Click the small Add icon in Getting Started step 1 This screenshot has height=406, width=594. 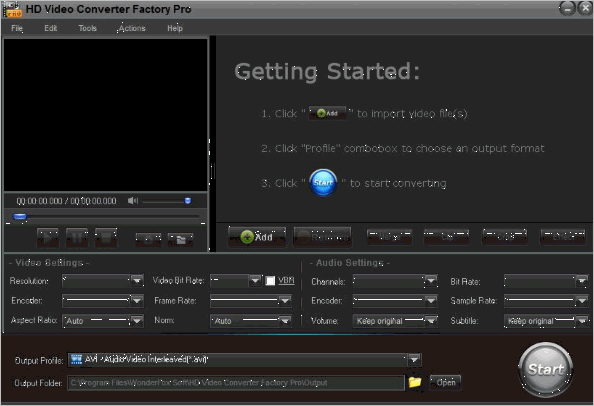pyautogui.click(x=327, y=113)
